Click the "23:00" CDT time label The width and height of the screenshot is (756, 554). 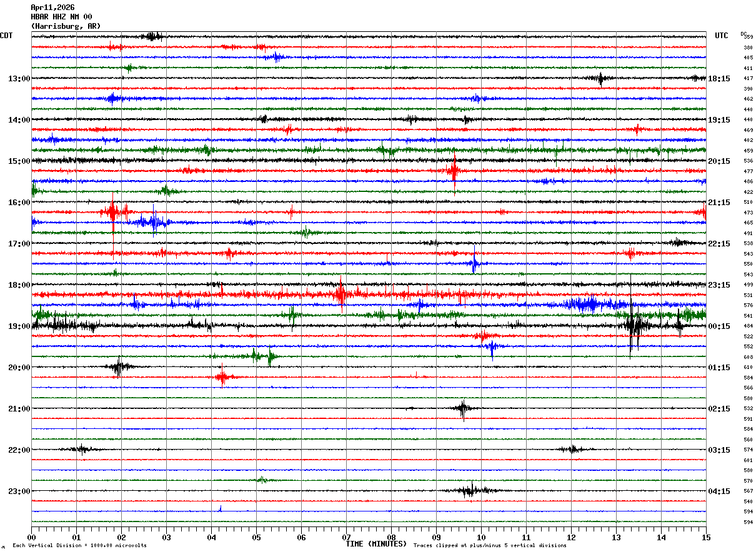[x=19, y=491]
